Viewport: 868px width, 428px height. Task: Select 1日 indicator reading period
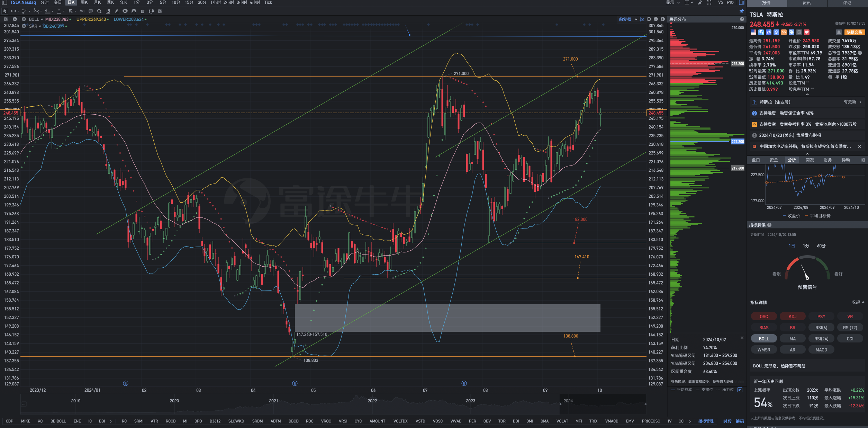coord(792,246)
